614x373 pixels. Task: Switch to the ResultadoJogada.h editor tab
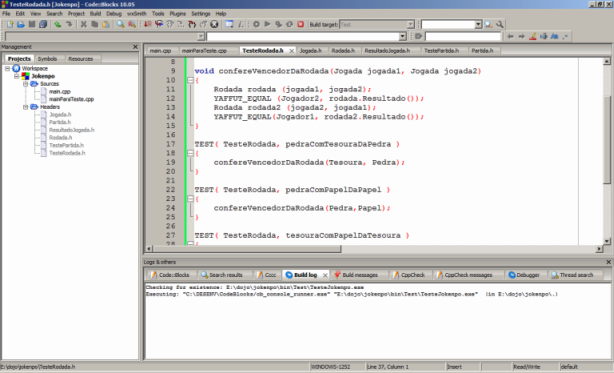pos(387,51)
